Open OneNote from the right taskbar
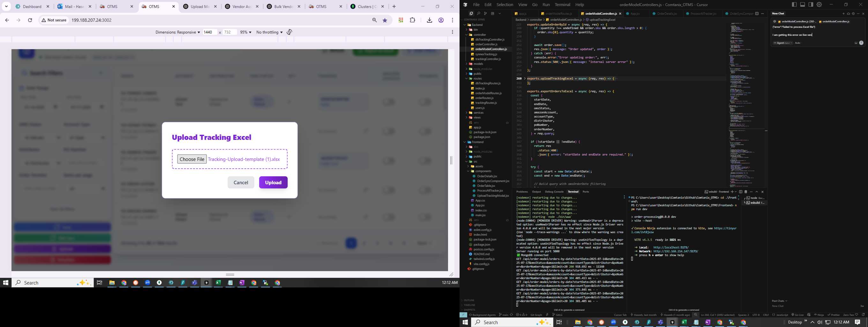The height and width of the screenshot is (327, 868). coord(707,322)
